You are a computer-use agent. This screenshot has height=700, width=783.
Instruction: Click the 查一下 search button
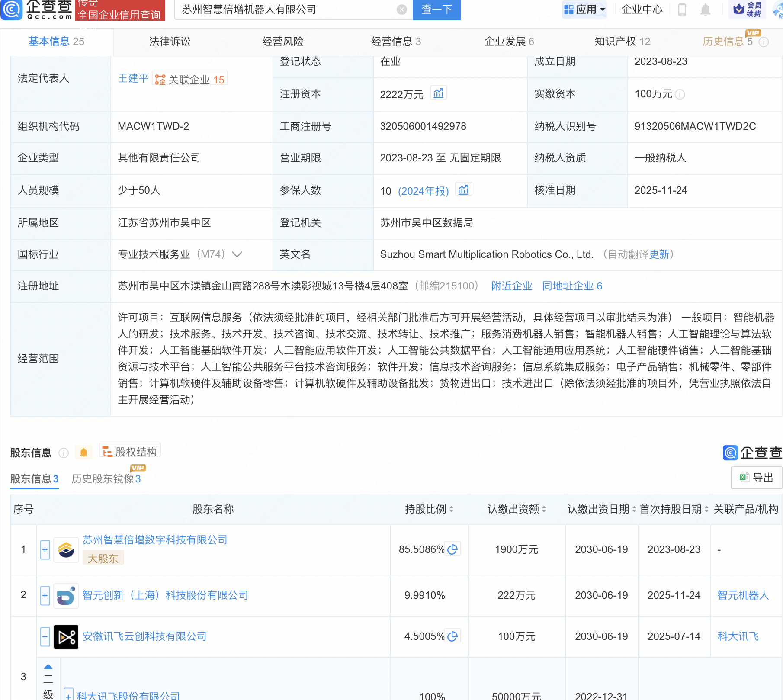(x=436, y=10)
